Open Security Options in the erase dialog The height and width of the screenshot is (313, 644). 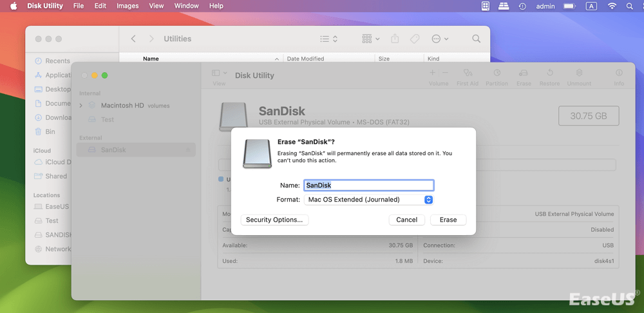[274, 220]
